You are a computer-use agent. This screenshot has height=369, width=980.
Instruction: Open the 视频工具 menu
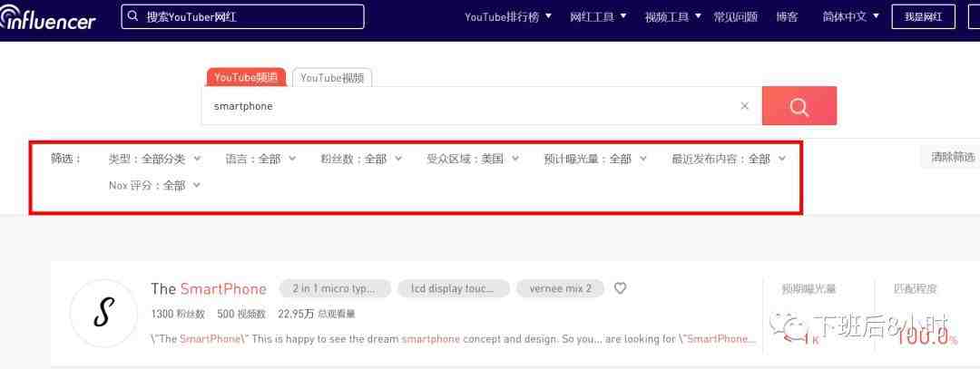point(673,17)
